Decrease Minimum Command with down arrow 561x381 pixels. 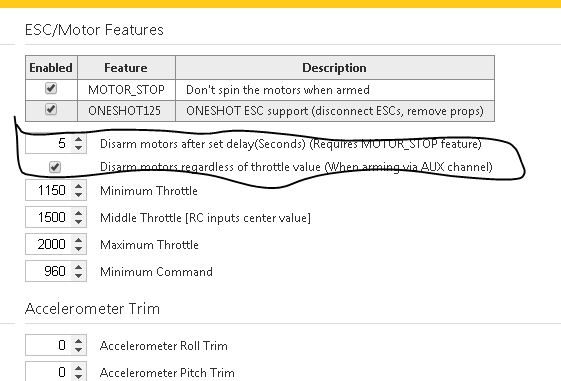coord(78,275)
